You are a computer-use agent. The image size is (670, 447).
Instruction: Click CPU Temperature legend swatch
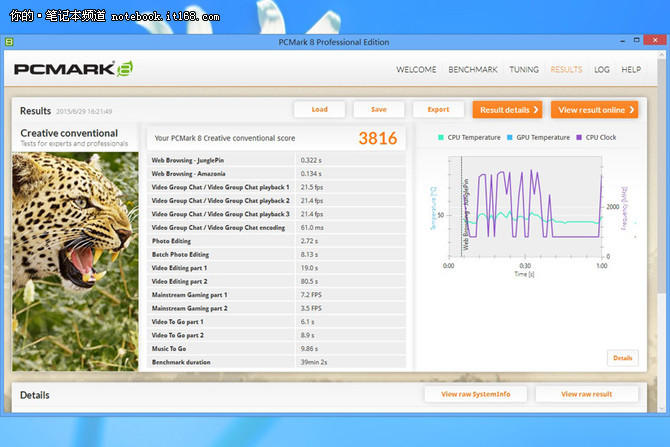pos(441,137)
